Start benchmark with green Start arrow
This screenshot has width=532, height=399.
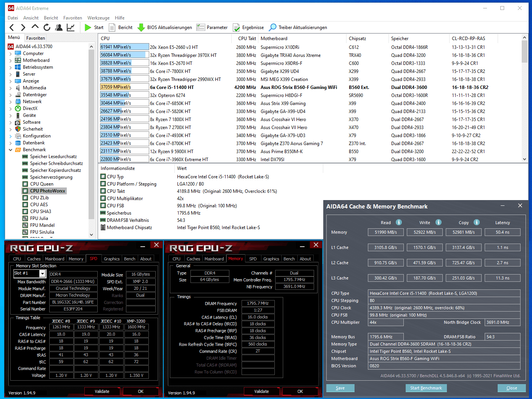[x=94, y=27]
